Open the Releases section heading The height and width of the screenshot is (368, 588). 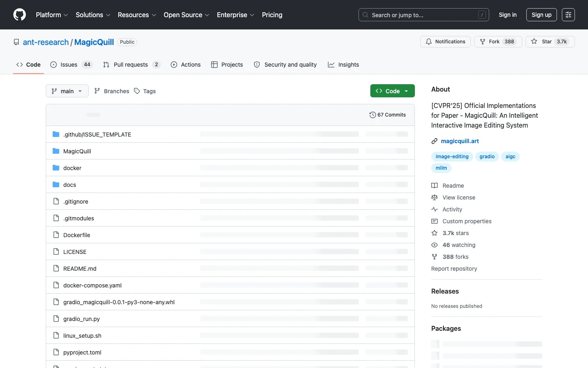pos(445,291)
